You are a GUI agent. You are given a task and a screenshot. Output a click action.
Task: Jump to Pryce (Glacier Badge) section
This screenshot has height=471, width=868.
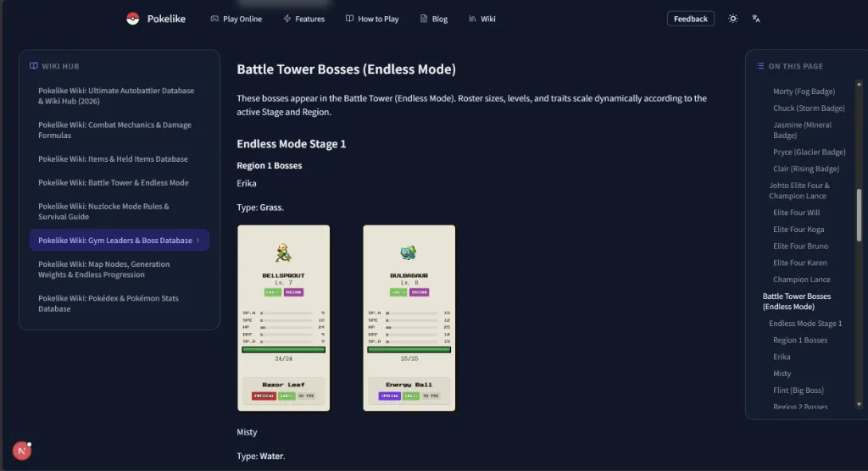[810, 152]
